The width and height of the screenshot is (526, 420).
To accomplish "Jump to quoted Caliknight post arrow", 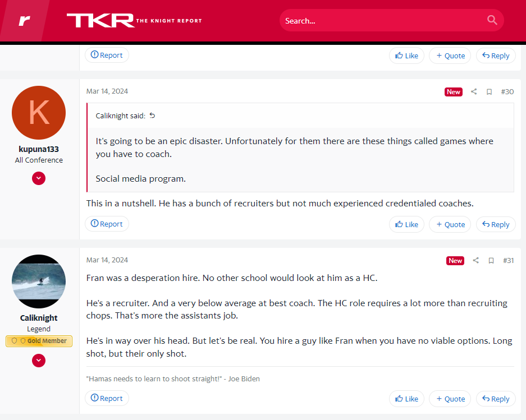I will coord(152,116).
